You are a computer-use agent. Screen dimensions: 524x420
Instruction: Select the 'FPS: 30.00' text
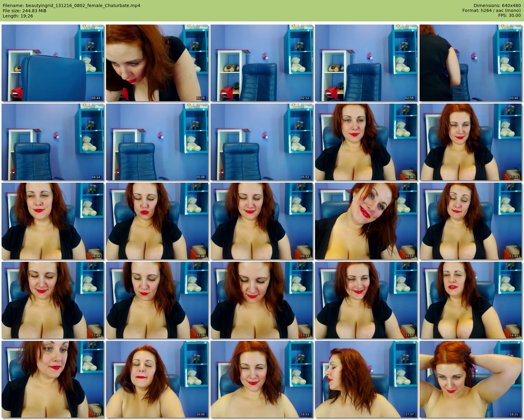pyautogui.click(x=509, y=15)
